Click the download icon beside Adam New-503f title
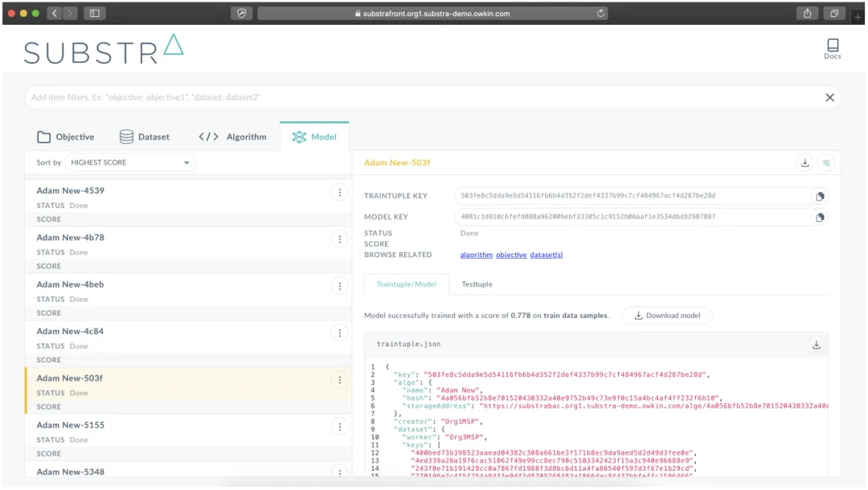868x490 pixels. (805, 163)
